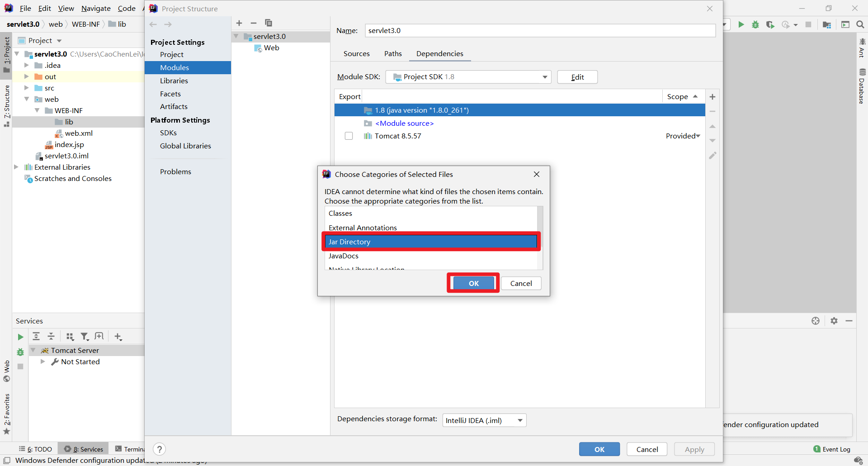Expand the .idea folder
Viewport: 868px width, 466px height.
coord(27,66)
